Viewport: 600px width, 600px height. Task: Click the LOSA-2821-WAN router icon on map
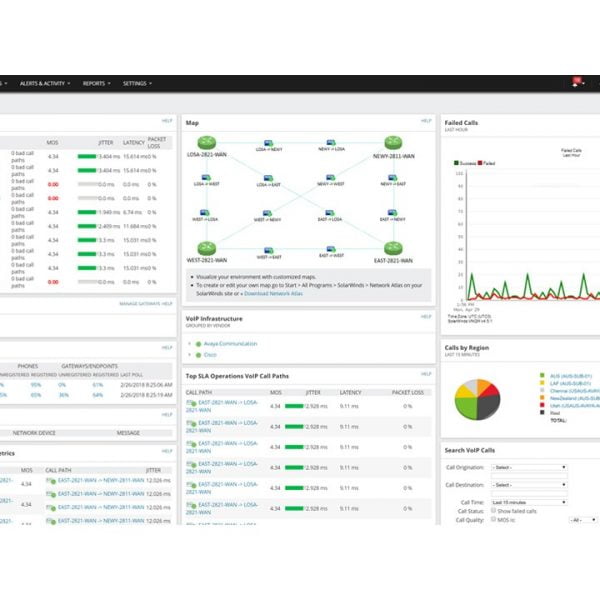pyautogui.click(x=206, y=143)
